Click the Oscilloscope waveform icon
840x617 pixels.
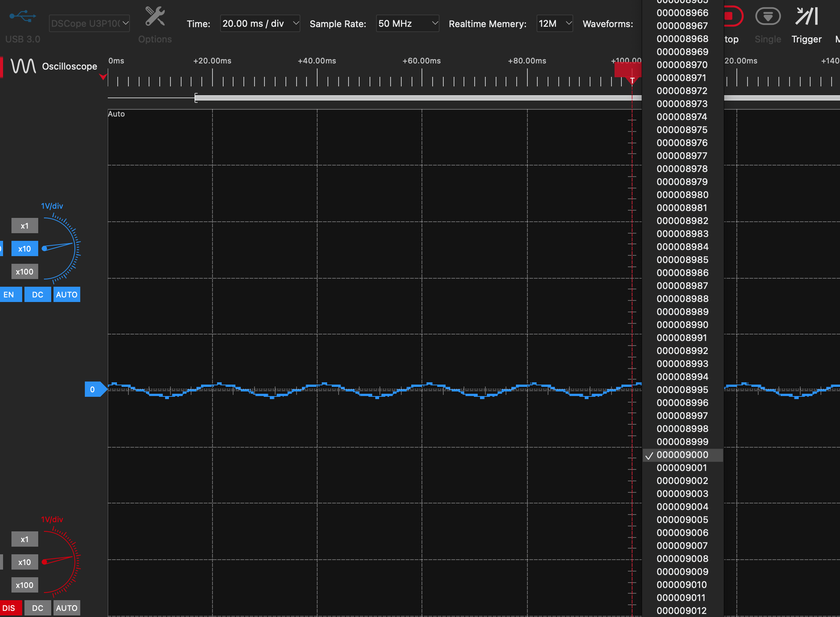coord(23,66)
